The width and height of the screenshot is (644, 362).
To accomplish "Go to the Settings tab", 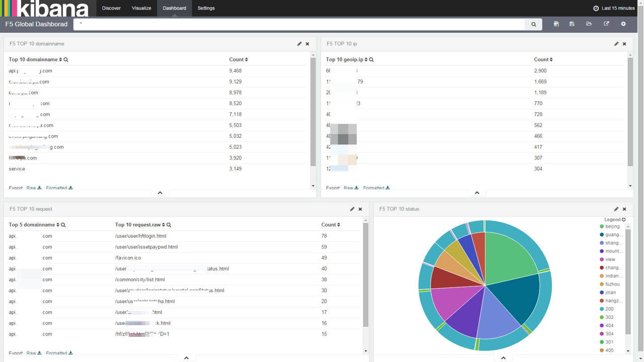I will pyautogui.click(x=206, y=8).
